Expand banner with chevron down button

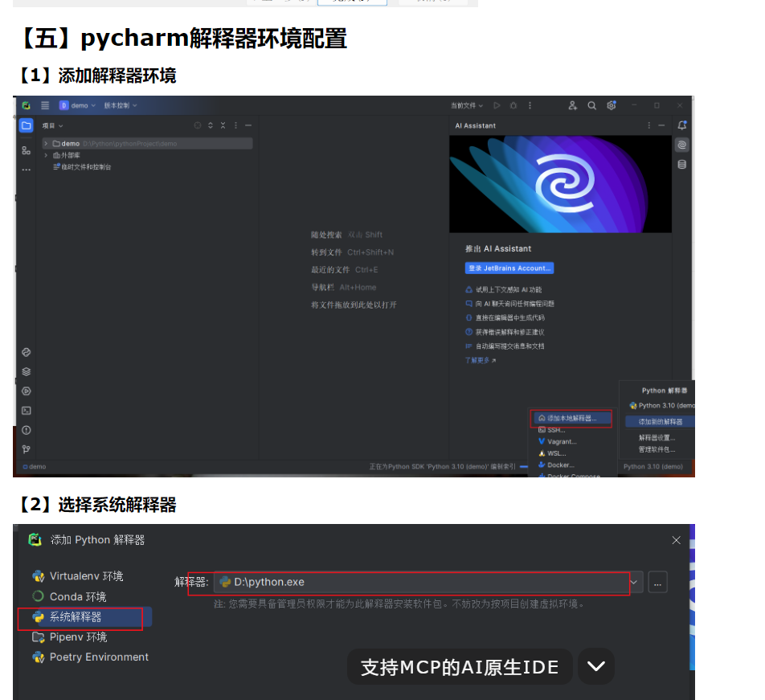[596, 666]
